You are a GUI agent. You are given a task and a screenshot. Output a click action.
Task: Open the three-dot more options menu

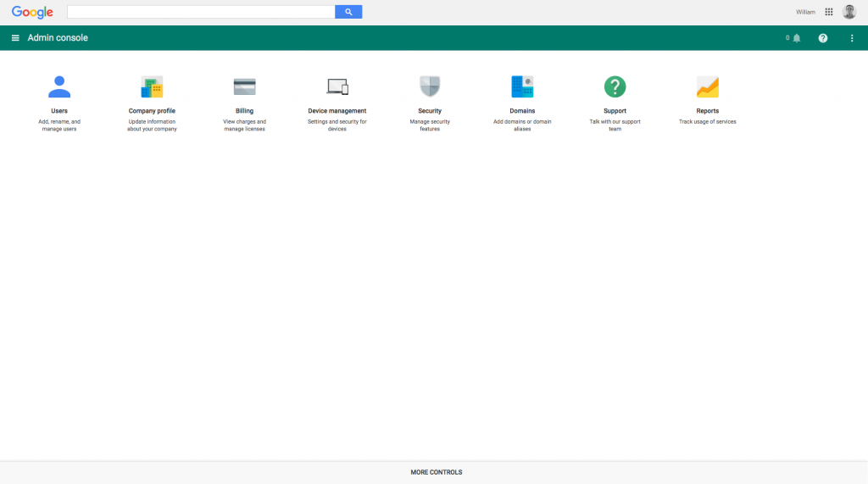tap(852, 38)
